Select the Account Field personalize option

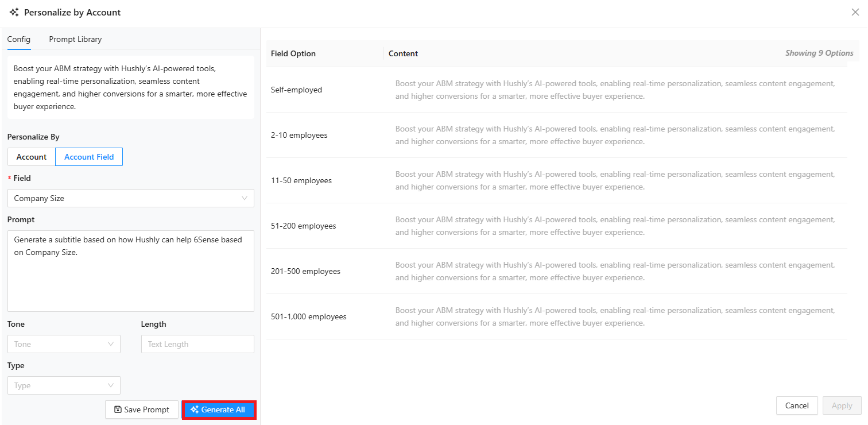[89, 157]
